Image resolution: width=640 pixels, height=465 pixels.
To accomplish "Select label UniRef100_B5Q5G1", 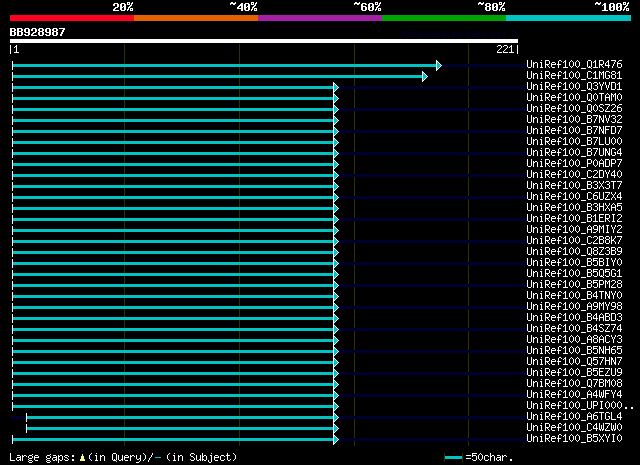I will pos(574,274).
